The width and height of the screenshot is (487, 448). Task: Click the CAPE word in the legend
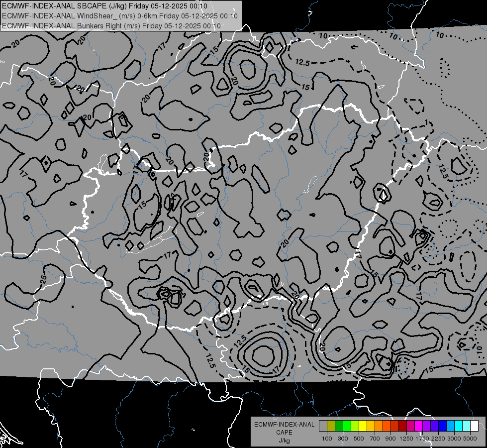(x=285, y=433)
